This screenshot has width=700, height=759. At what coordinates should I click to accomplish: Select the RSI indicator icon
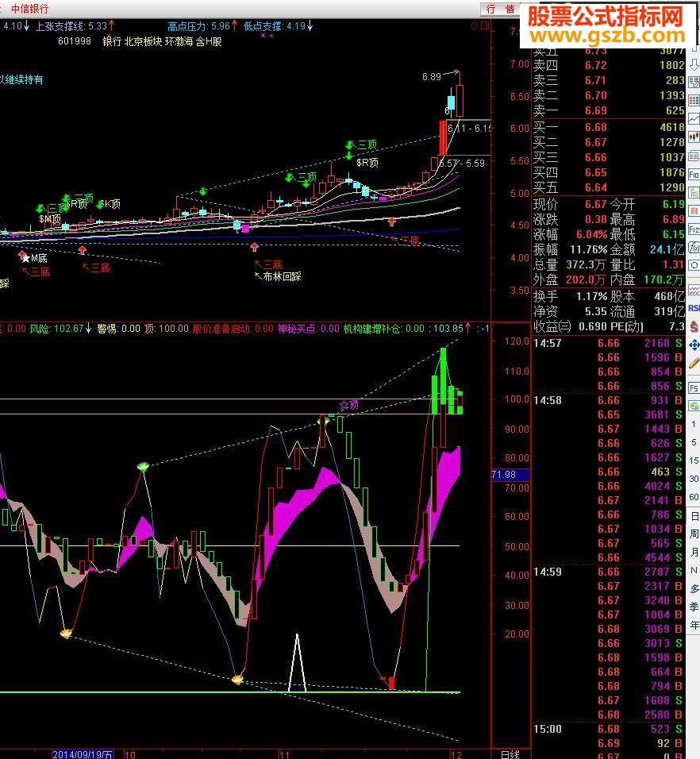tap(694, 308)
